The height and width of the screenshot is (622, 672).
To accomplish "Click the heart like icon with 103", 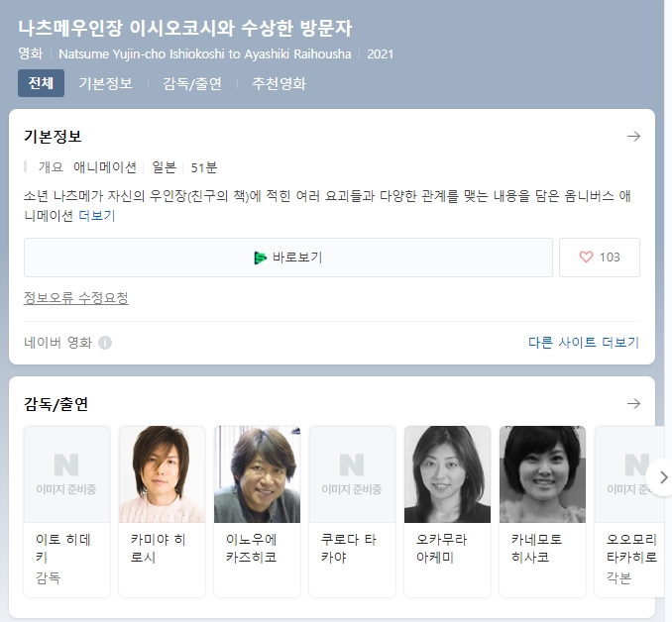I will coord(586,258).
